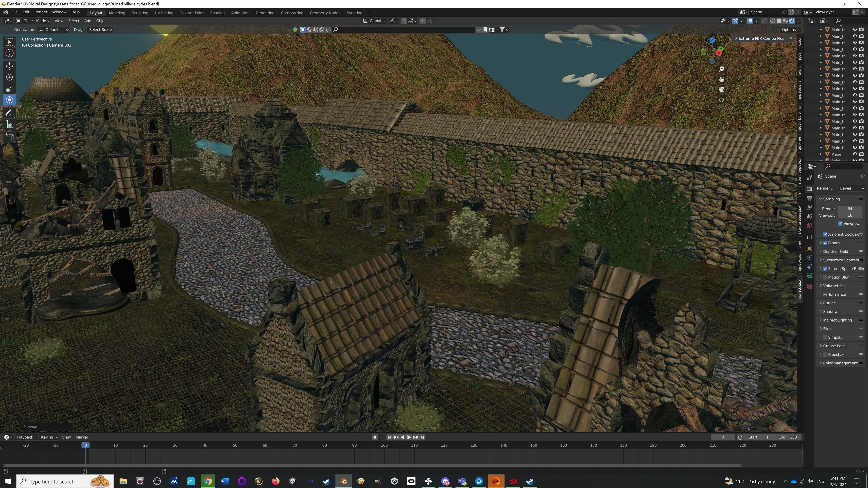Click the zoom magnifier viewport gizmo

click(722, 69)
